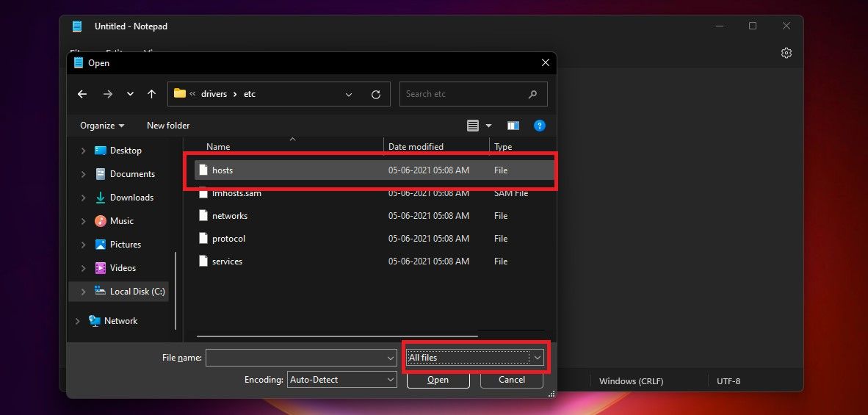Click the Open button
This screenshot has height=415, width=868.
[438, 380]
